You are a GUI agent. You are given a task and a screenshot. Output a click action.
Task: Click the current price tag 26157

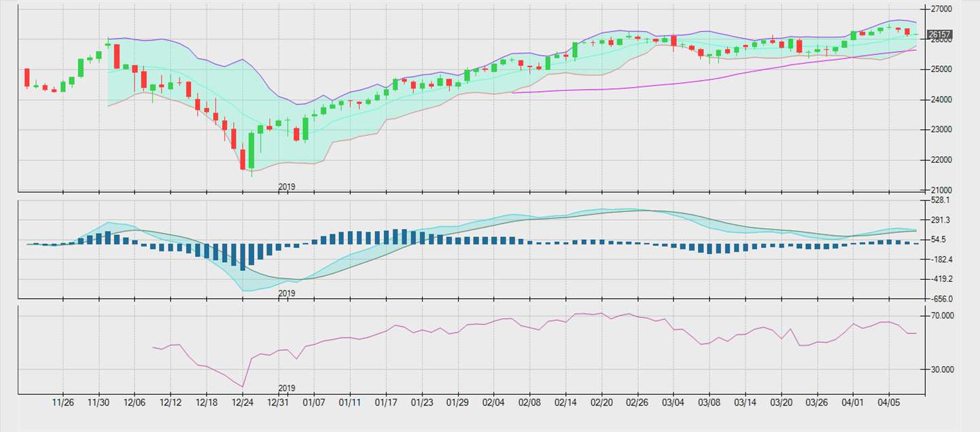[939, 34]
